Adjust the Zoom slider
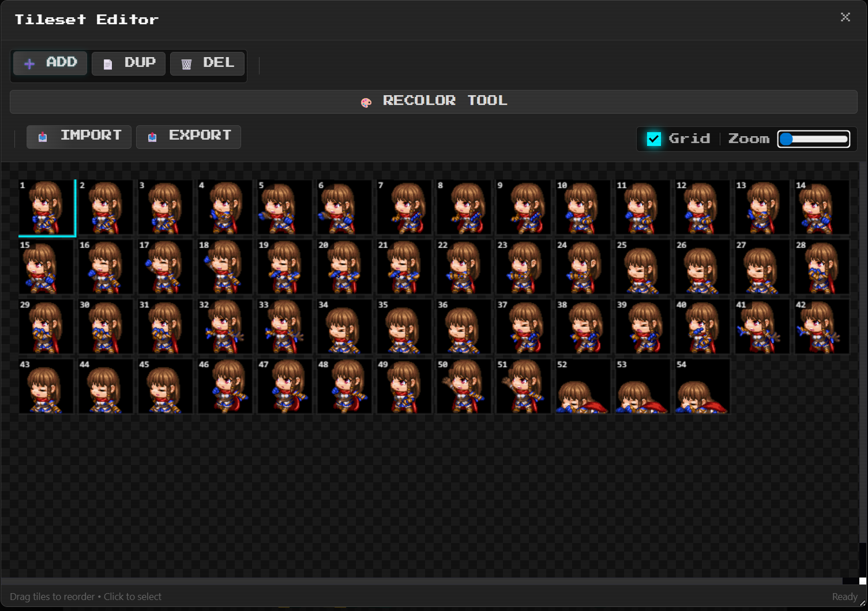The image size is (868, 611). [x=814, y=139]
